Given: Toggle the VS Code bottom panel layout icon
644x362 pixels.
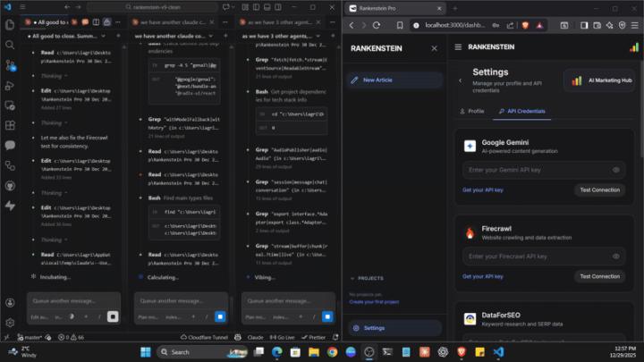Looking at the screenshot, I should (x=267, y=7).
